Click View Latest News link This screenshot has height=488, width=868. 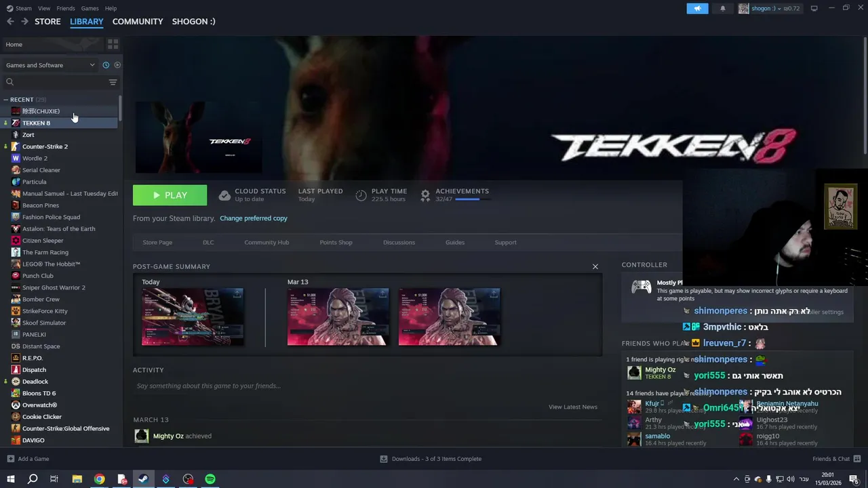point(573,407)
